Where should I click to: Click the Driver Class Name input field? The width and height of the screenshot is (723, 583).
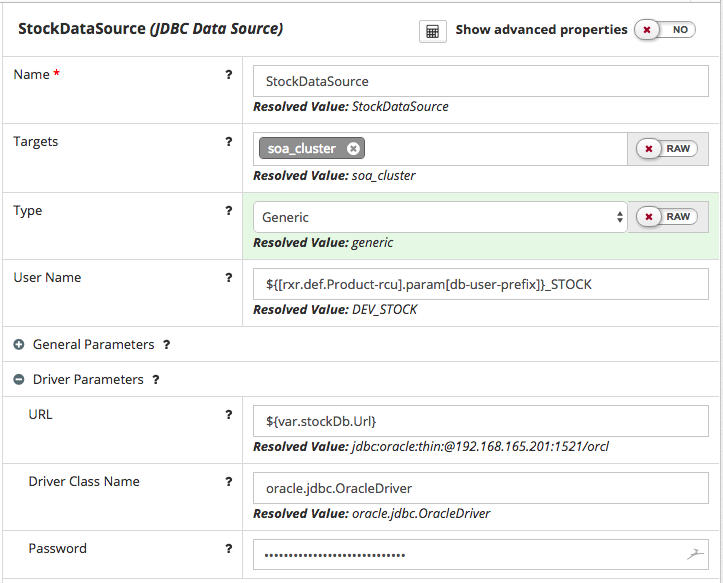[480, 489]
